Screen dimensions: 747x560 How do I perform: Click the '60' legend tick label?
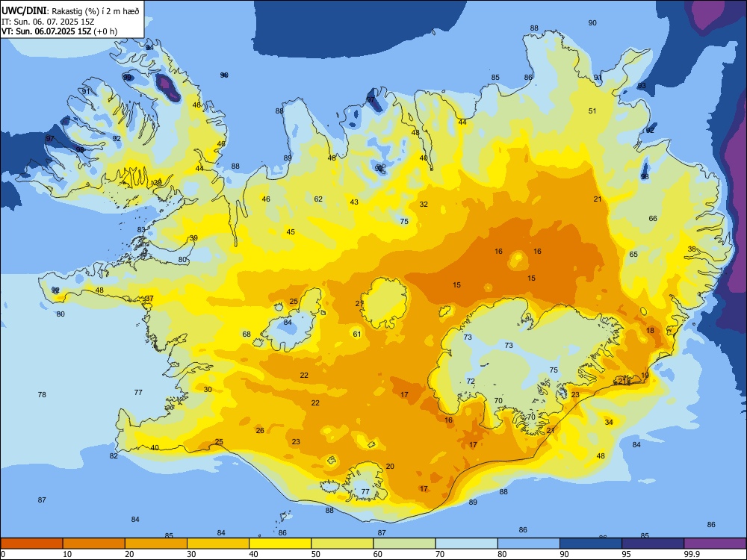pos(378,554)
